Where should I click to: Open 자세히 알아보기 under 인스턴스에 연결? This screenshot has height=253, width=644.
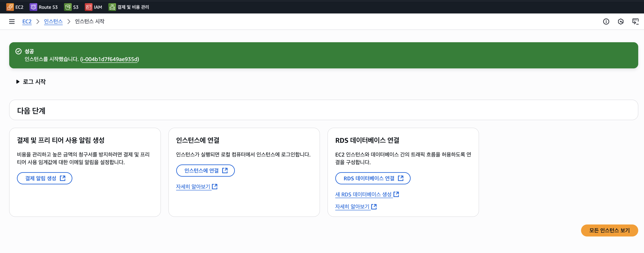196,187
